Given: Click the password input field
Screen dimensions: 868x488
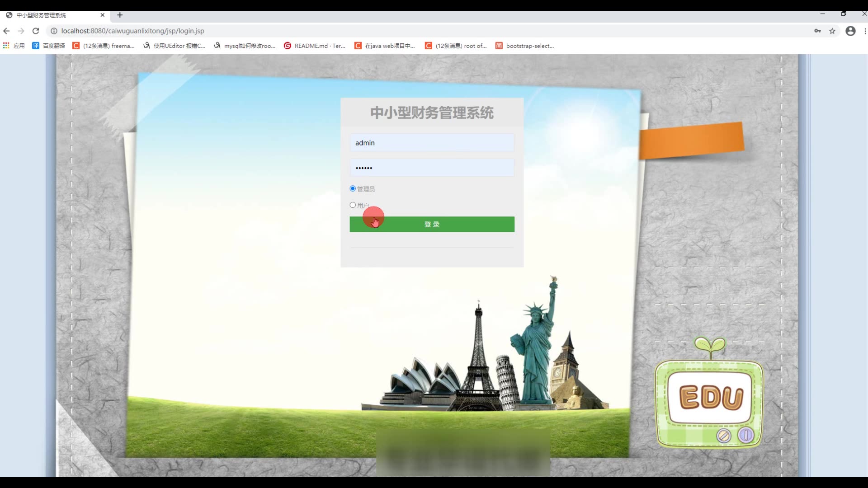Looking at the screenshot, I should point(432,168).
